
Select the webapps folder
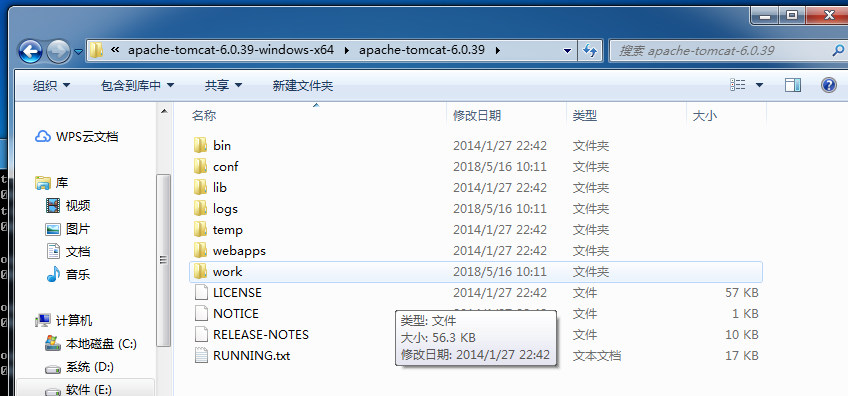pos(475,250)
